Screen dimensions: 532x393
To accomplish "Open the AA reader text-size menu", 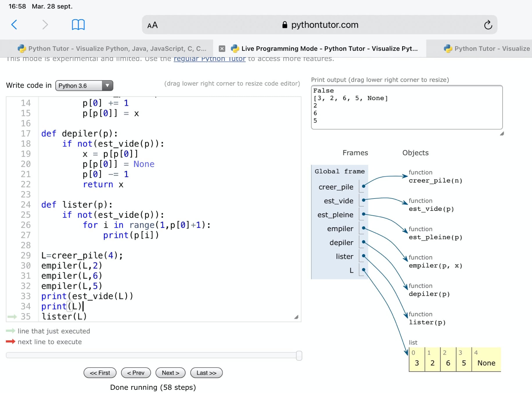I will coord(152,25).
